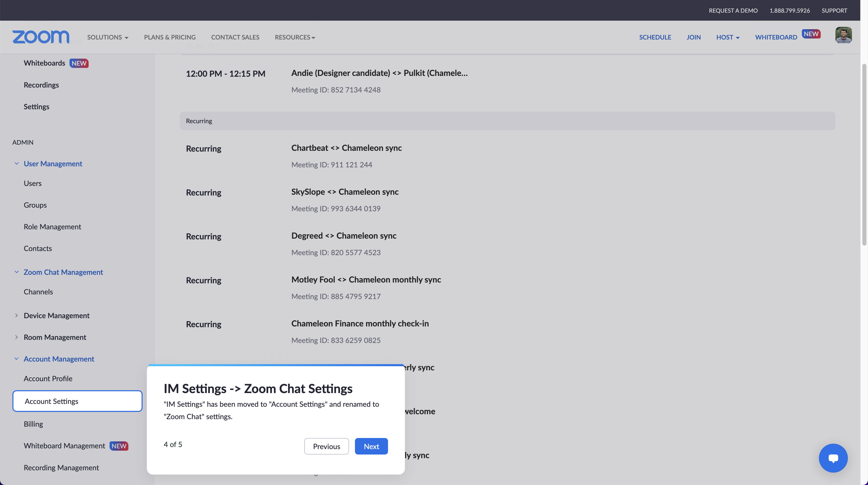
Task: Open Recording Management
Action: click(61, 468)
